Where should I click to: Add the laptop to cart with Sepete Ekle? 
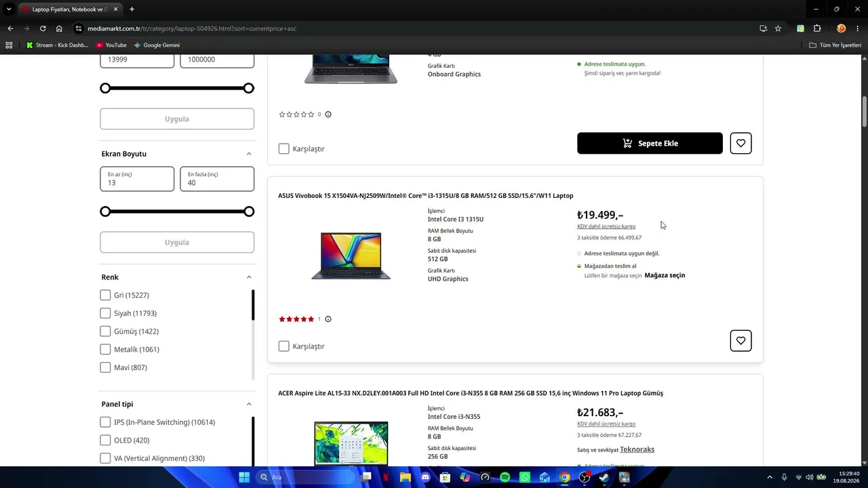coord(650,143)
